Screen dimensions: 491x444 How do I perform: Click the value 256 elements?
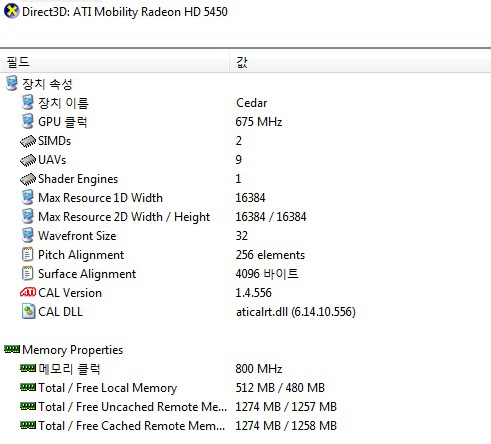[270, 255]
